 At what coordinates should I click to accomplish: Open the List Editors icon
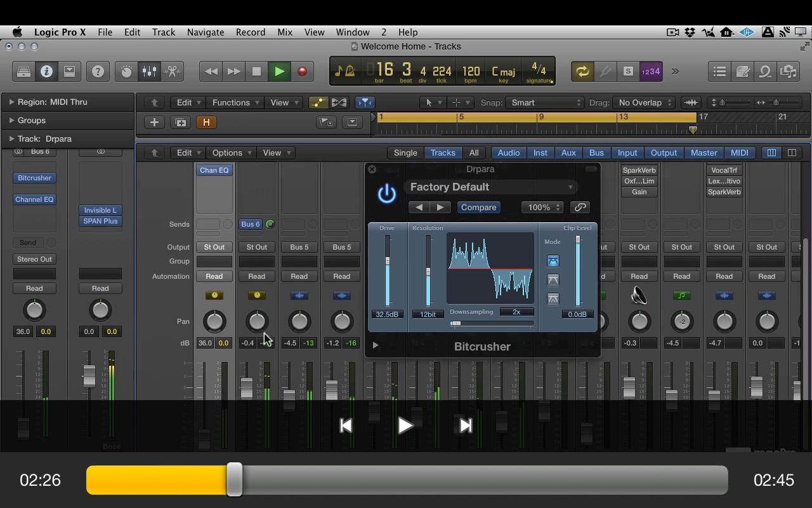(x=719, y=72)
